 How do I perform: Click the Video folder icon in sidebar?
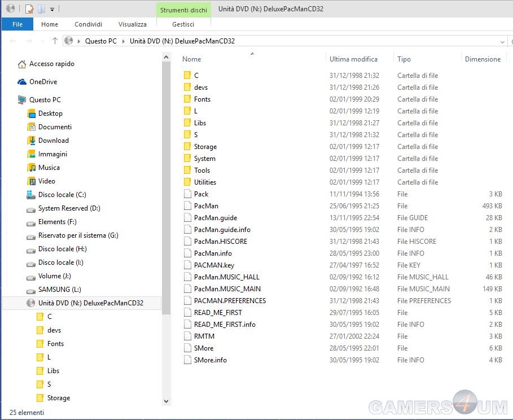(x=32, y=181)
